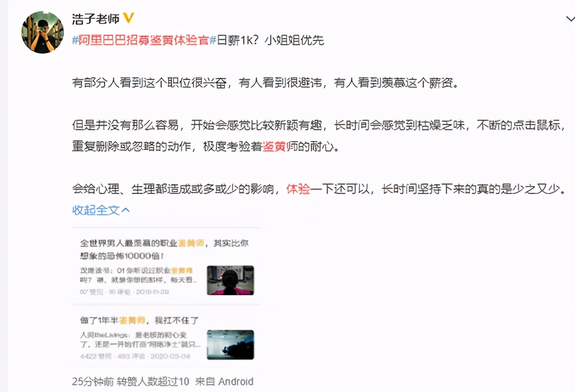Screen dimensions: 575x392
Task: Open article 做了1年半鉴黄师，我扛不住了
Action: [140, 320]
